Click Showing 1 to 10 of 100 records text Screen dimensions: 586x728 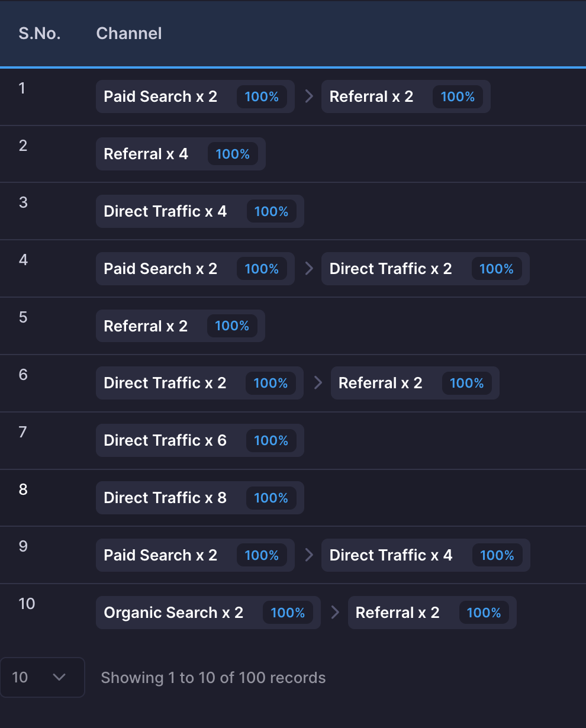(x=213, y=677)
